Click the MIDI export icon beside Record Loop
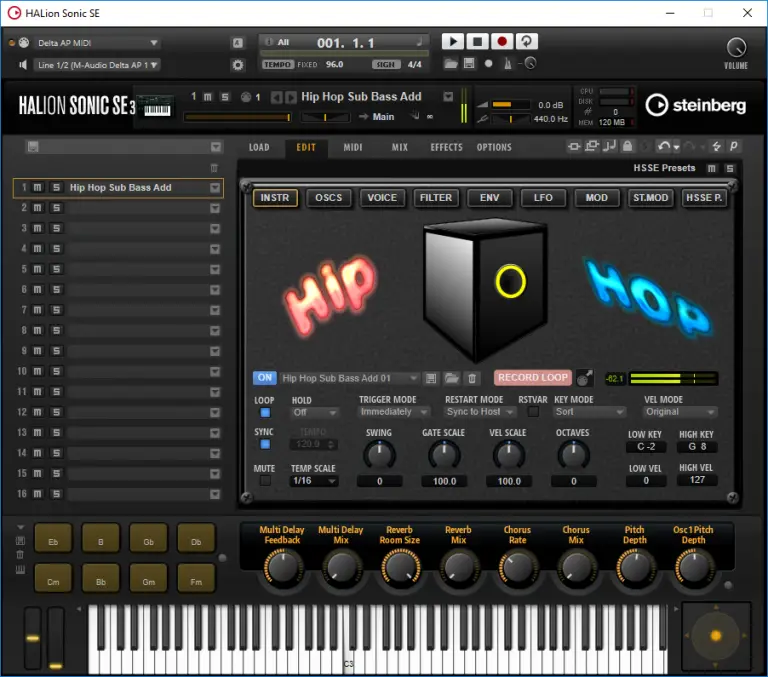 584,378
